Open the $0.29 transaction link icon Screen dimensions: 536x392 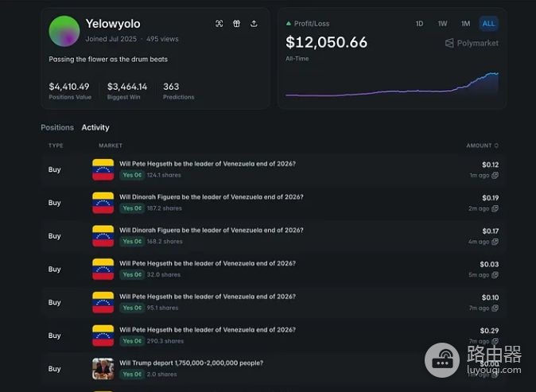(x=495, y=341)
